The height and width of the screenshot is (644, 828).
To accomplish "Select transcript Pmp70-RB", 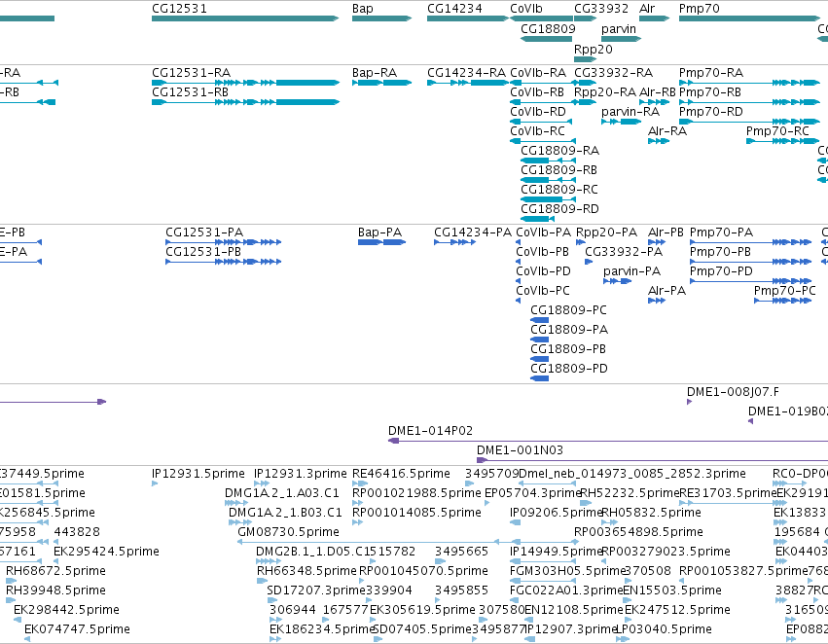I will [709, 91].
